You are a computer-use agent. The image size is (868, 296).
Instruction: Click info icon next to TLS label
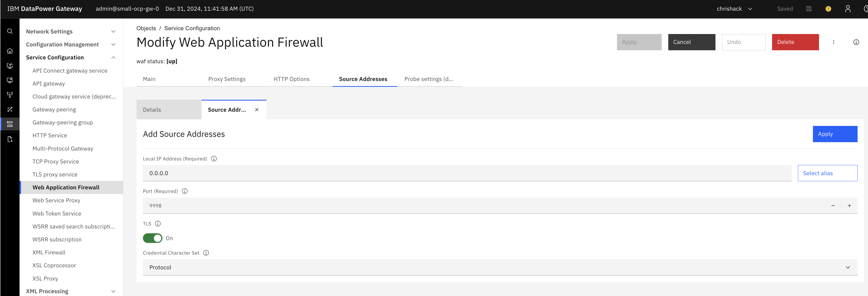[x=158, y=224]
